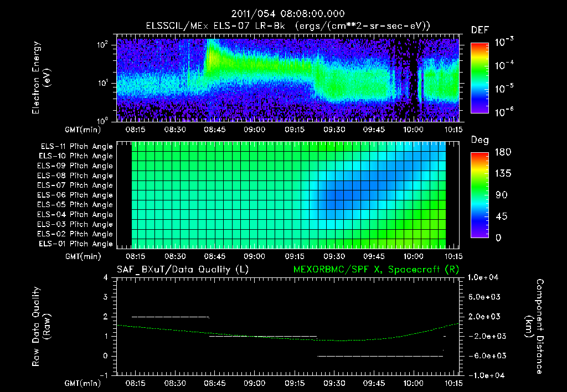The height and width of the screenshot is (392, 567).
Task: Click the '90' value on Deg scale
Action: pos(502,195)
